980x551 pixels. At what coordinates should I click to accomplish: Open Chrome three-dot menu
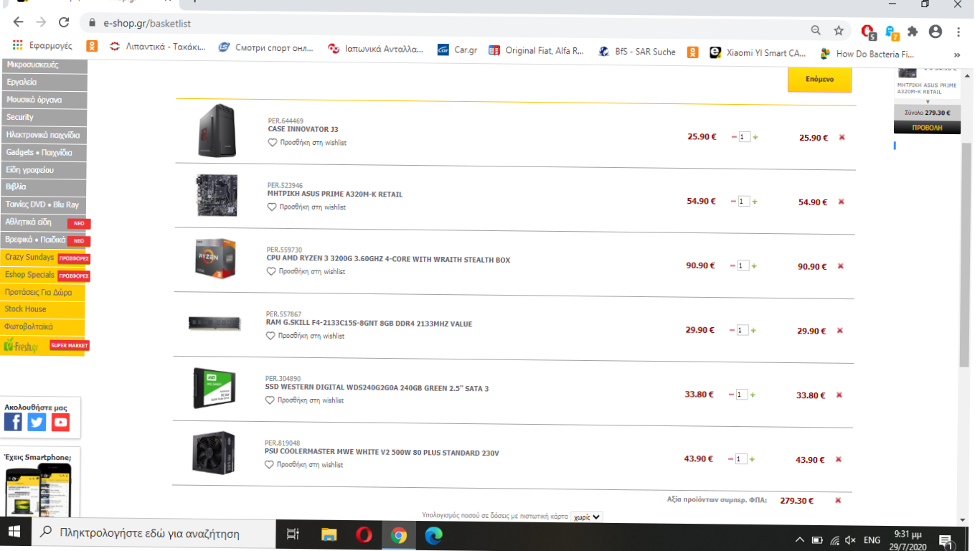pos(958,32)
